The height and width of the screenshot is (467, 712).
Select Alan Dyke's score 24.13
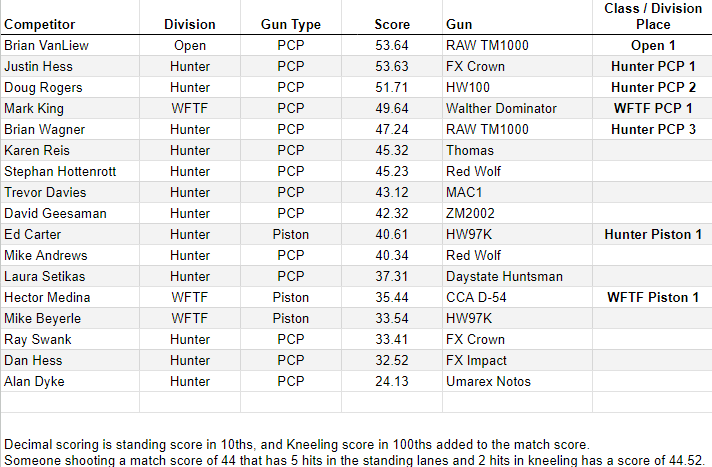[392, 382]
